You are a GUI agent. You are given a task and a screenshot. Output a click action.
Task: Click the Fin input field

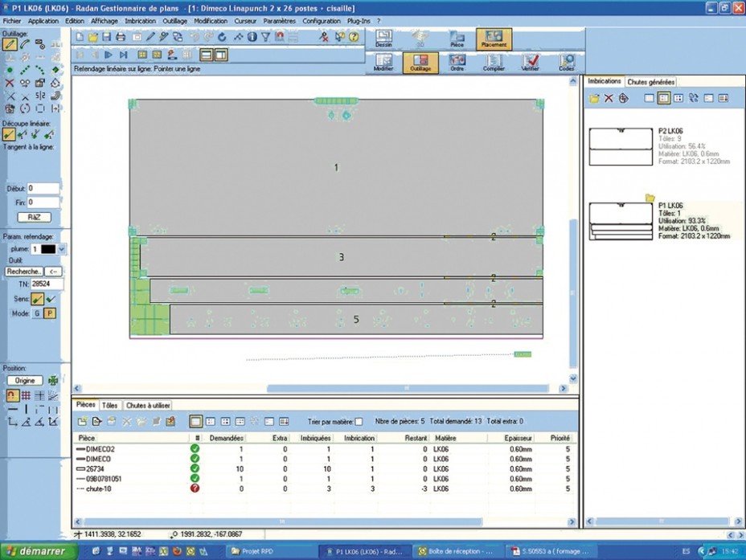[x=43, y=202]
